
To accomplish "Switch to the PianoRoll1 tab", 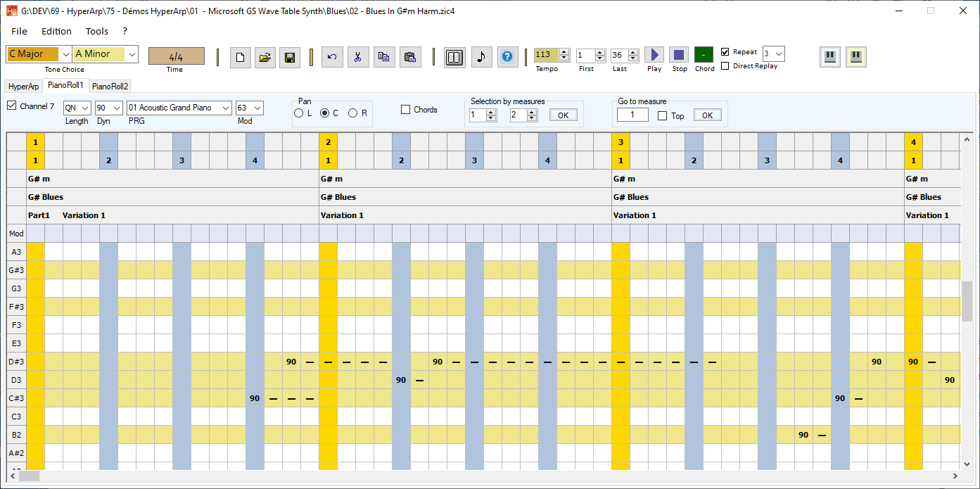I will (x=65, y=85).
